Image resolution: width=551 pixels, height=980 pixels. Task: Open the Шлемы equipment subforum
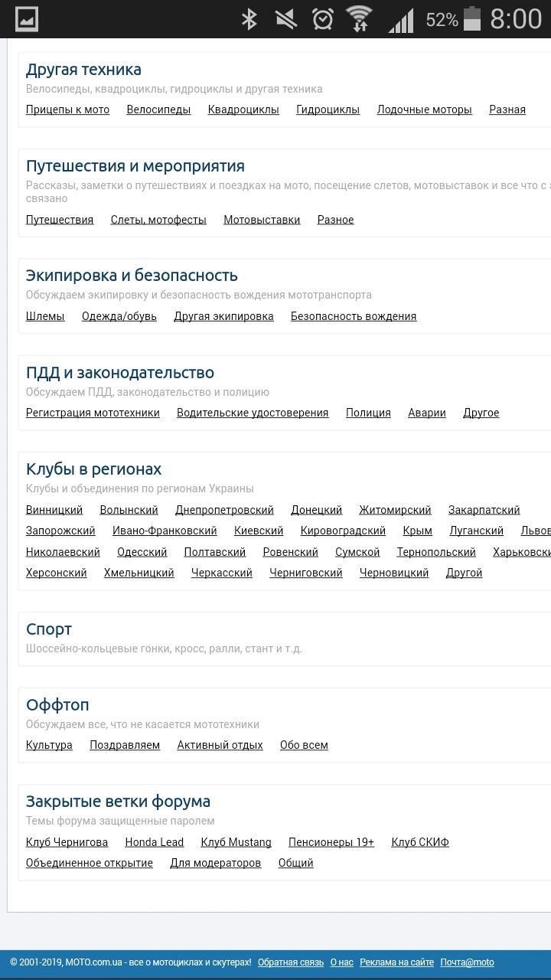tap(45, 316)
